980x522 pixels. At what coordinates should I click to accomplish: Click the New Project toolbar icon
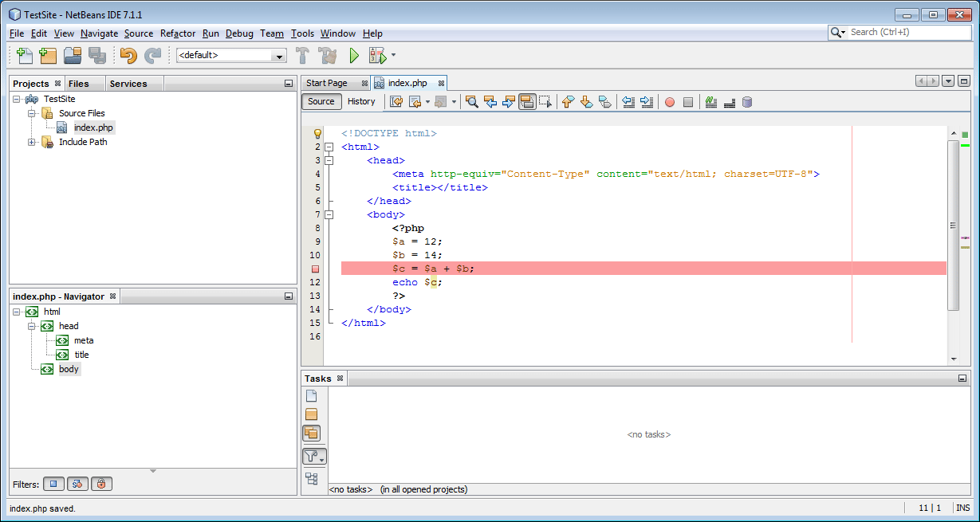49,56
